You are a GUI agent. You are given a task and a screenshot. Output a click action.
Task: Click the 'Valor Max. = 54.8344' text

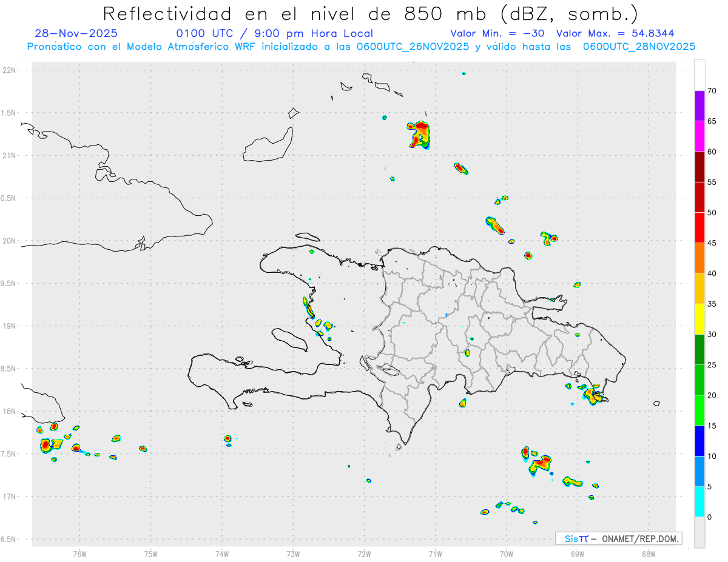[615, 33]
